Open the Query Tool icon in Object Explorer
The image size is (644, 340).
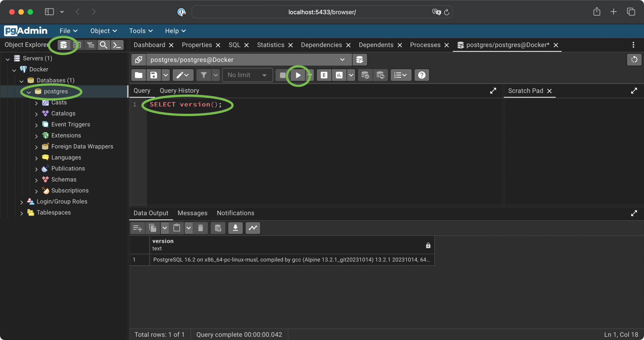(x=64, y=45)
